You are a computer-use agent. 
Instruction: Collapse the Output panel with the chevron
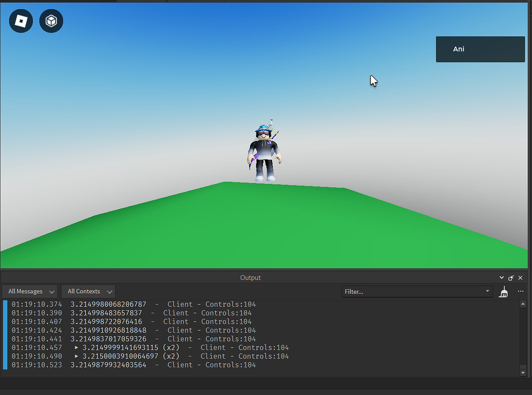click(x=501, y=278)
